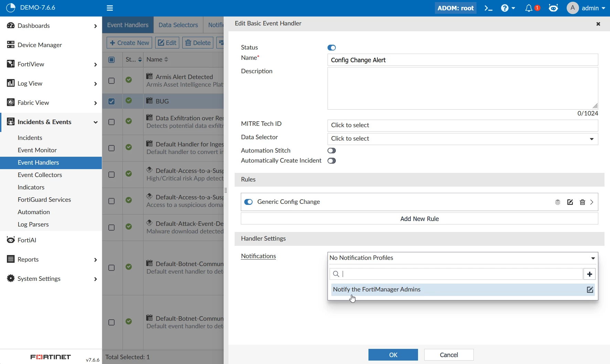Edit the Generic Config Change rule
The width and height of the screenshot is (610, 364).
(x=570, y=202)
